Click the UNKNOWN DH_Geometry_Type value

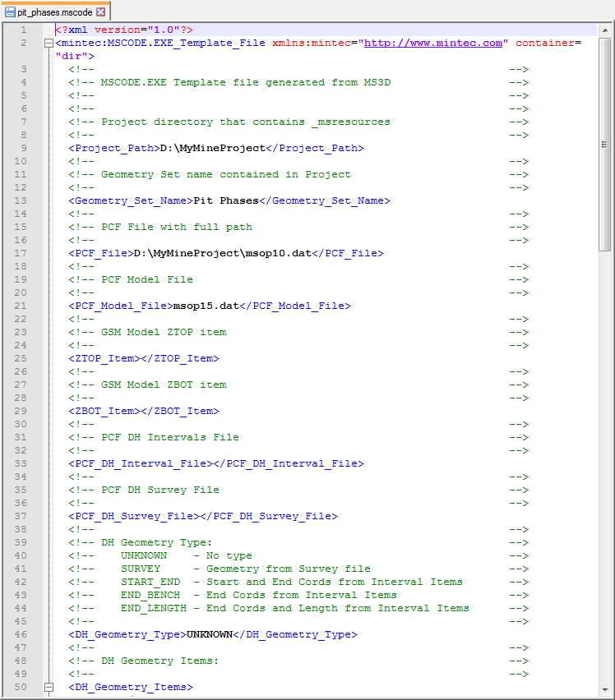pyautogui.click(x=210, y=634)
